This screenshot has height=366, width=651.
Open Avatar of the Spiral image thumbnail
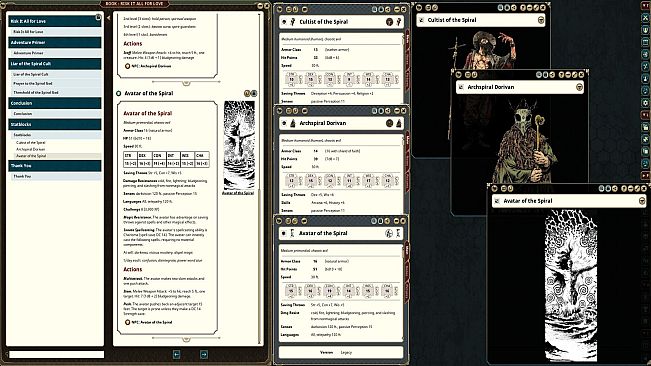click(239, 145)
